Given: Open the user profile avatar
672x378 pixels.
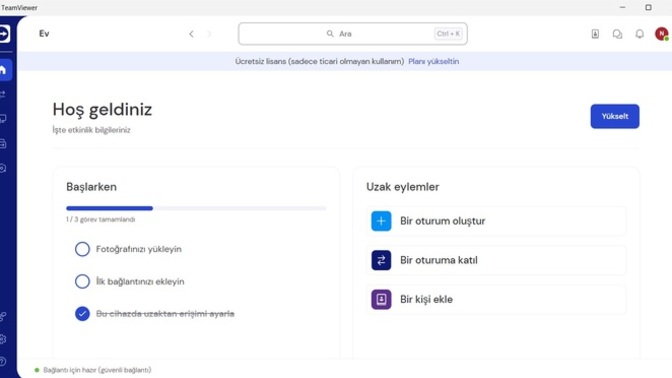Looking at the screenshot, I should tap(662, 34).
